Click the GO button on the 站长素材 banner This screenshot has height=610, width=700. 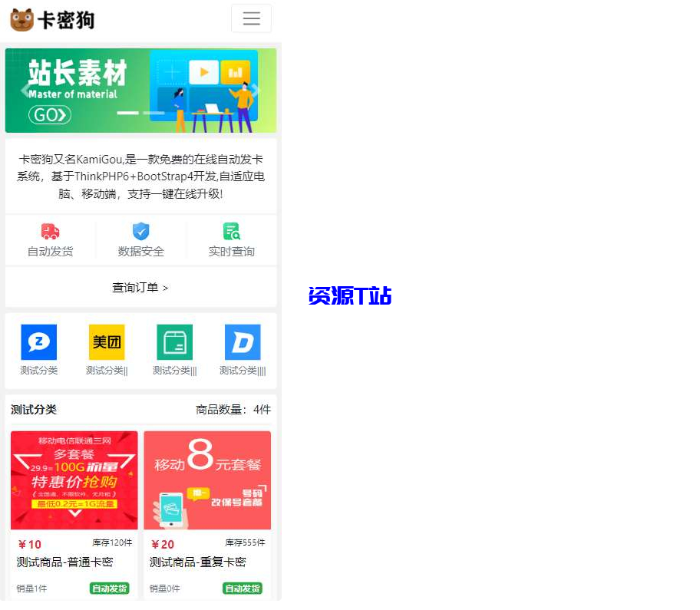tap(48, 115)
